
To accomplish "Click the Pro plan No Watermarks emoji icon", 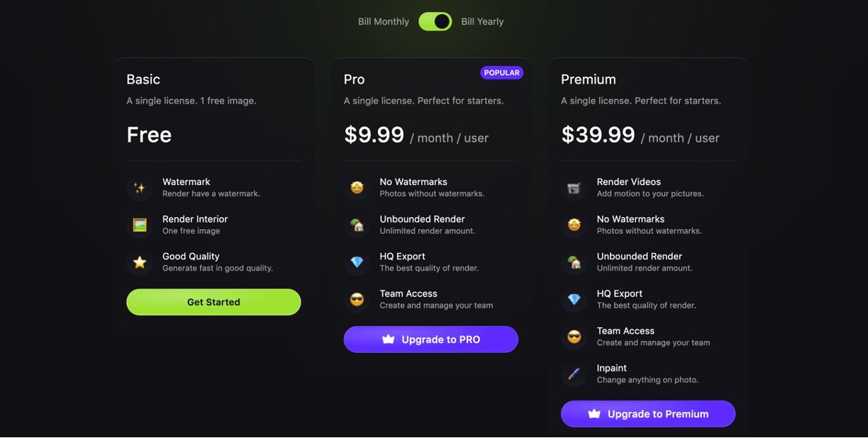I will click(x=357, y=188).
